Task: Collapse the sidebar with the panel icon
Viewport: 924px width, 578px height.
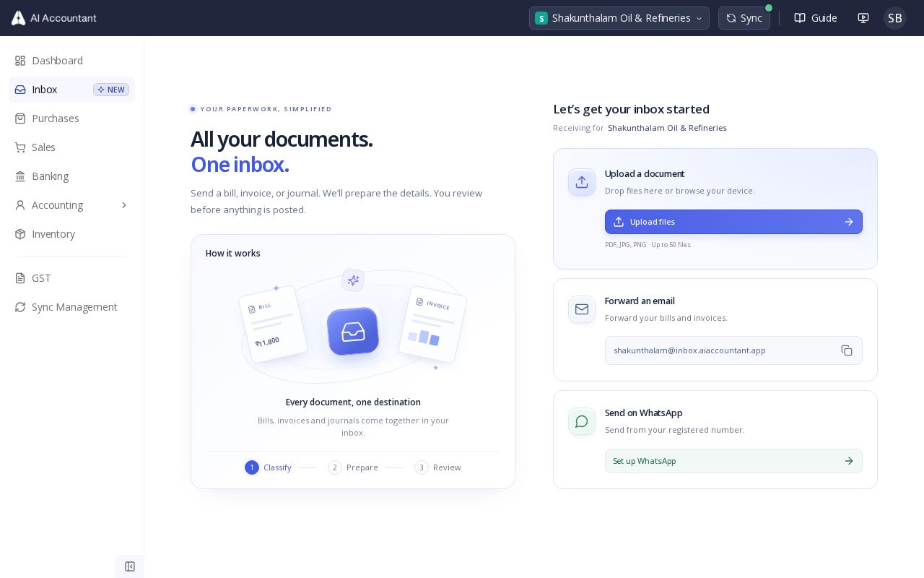Action: pos(130,566)
